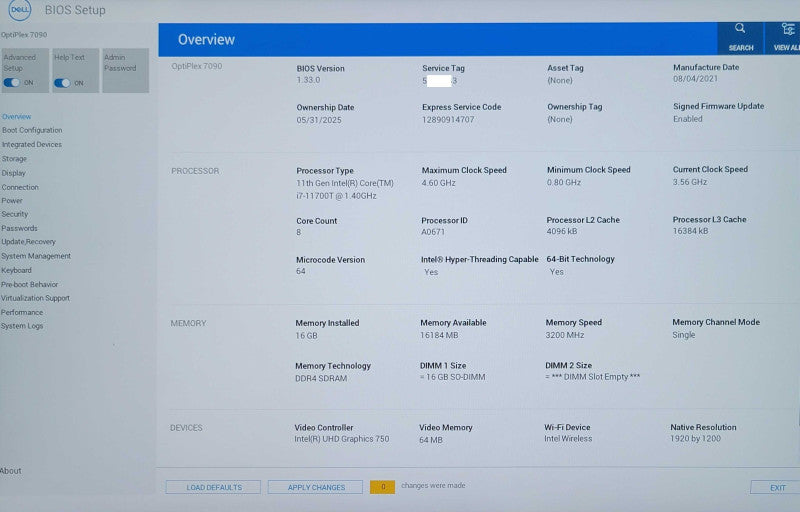Click the Exit button
Viewport: 800px width, 512px height.
click(777, 488)
